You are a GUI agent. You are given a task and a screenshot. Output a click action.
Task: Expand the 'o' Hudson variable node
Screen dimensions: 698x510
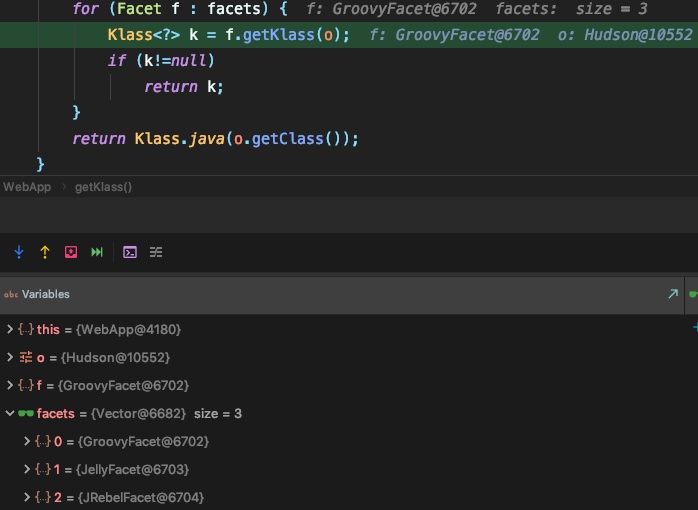tap(10, 357)
